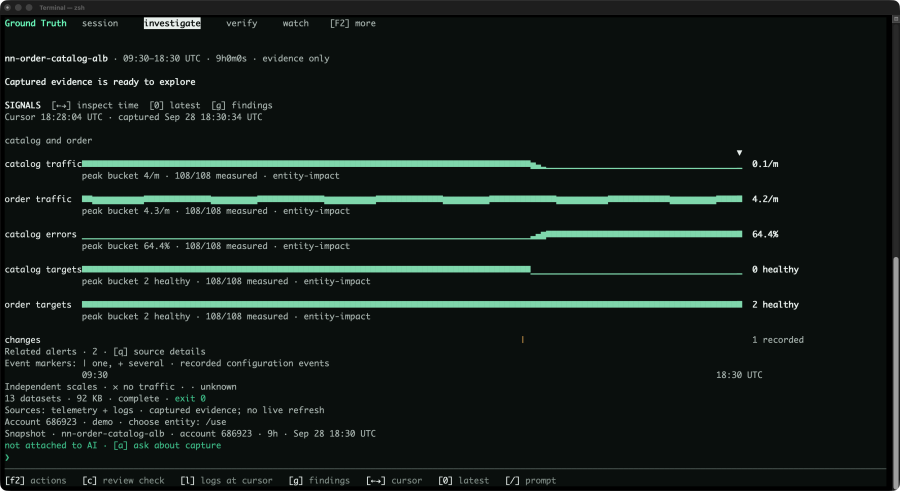Click the order targets health bar
The image size is (900, 491).
(x=412, y=304)
